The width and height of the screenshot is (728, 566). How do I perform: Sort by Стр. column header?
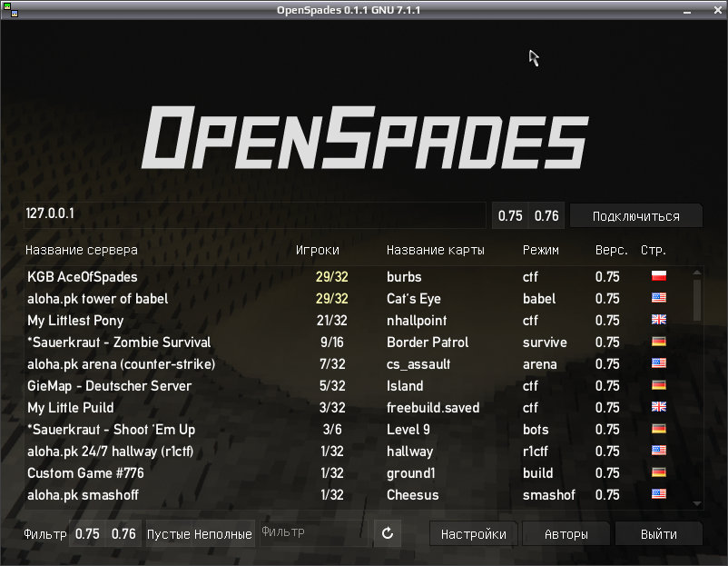click(654, 250)
